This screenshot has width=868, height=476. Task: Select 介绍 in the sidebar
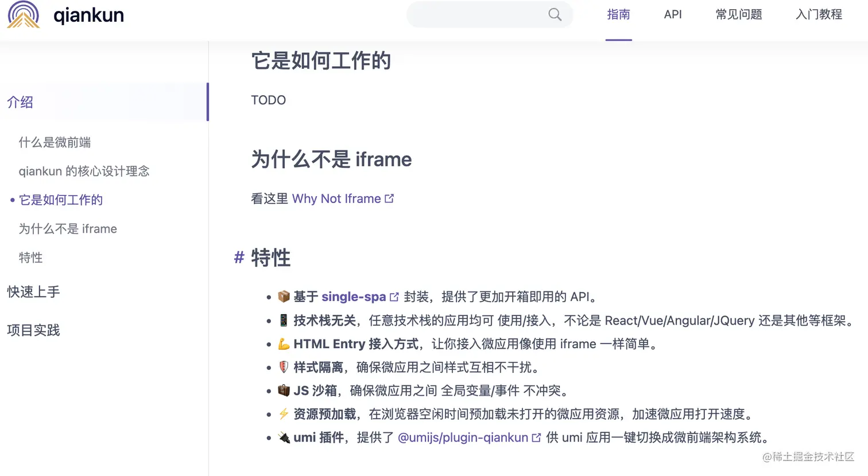tap(104, 102)
